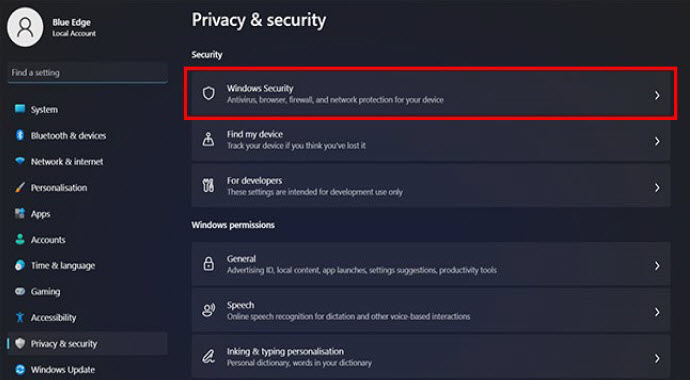Click the General padlock icon
This screenshot has width=690, height=380.
coord(208,264)
